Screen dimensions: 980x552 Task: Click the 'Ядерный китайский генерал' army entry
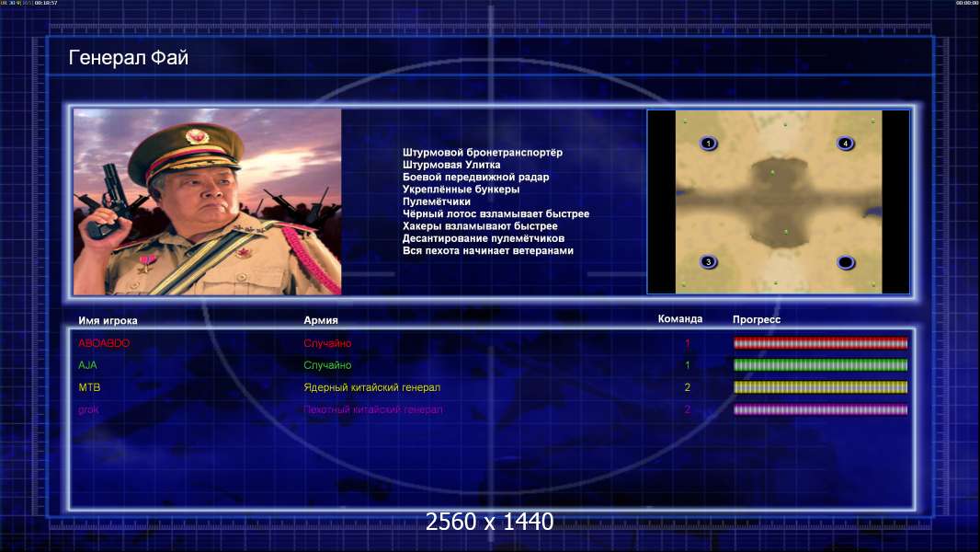(372, 387)
